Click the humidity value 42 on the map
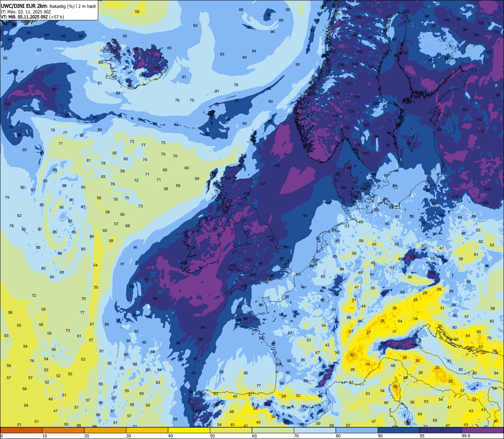 tap(327, 345)
